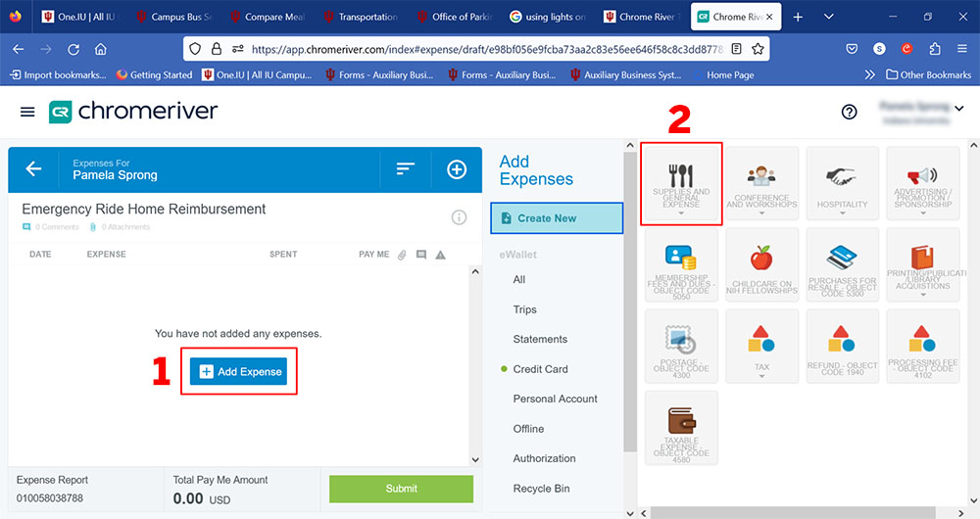View report info icon beside report title
Screen dimensions: 980x519
pos(459,217)
